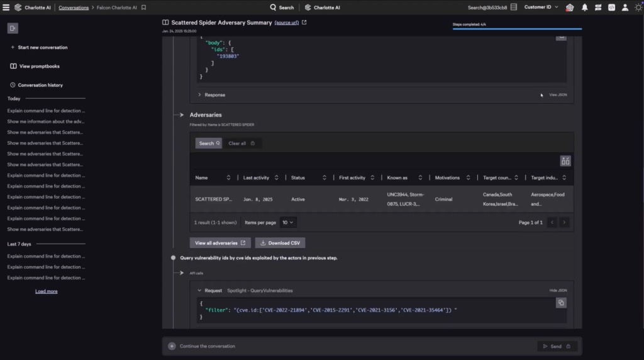Open the Charlotte AI button in the top center

323,8
